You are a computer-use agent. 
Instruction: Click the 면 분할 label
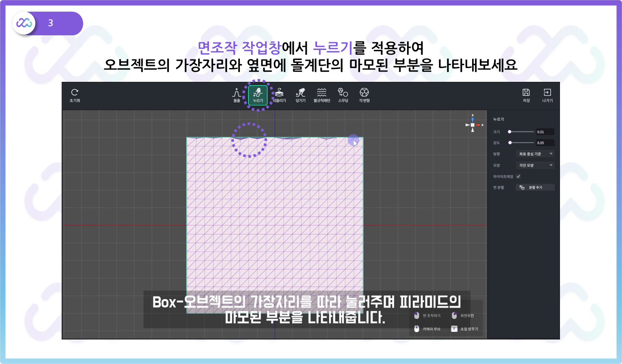(x=498, y=187)
